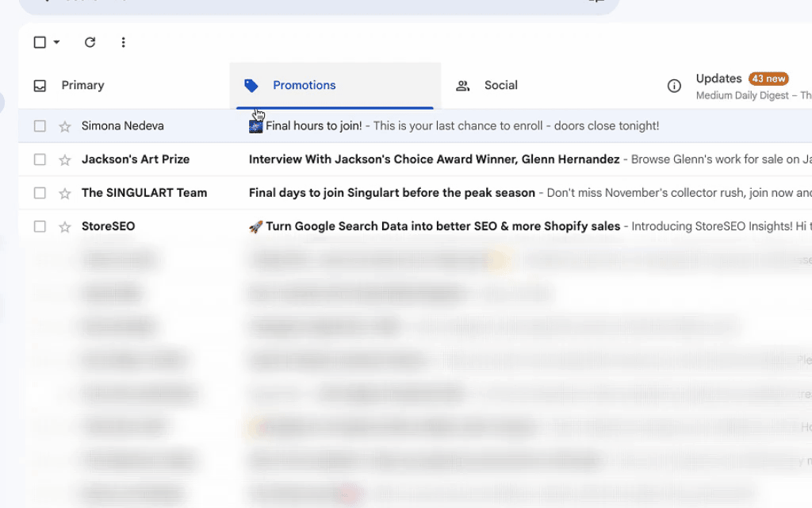Click the '43 new' badge on Updates
This screenshot has width=812, height=508.
(768, 79)
